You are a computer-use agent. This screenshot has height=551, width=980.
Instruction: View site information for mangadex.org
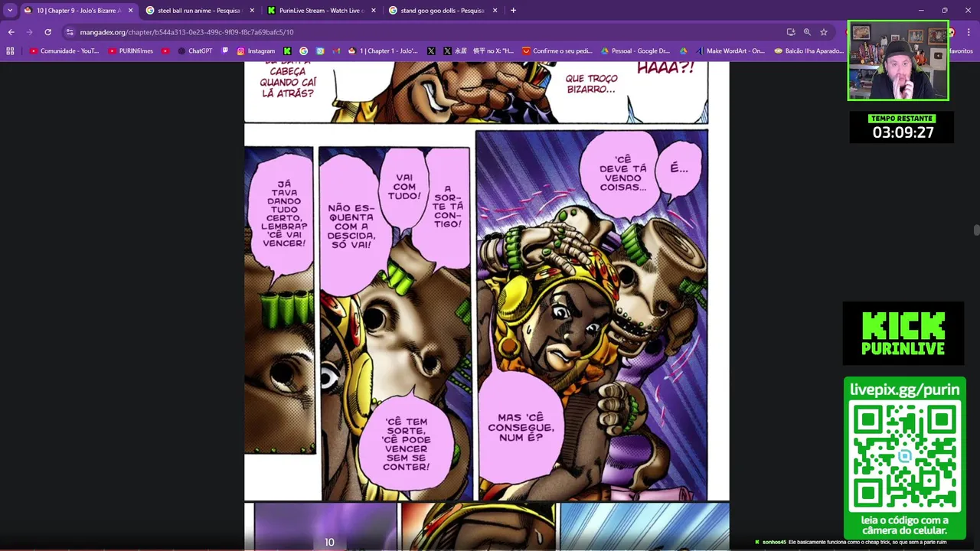[70, 32]
